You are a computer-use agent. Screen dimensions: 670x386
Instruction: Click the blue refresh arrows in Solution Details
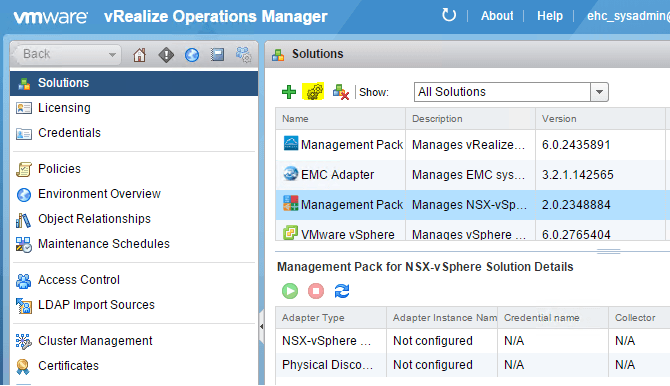[x=342, y=291]
